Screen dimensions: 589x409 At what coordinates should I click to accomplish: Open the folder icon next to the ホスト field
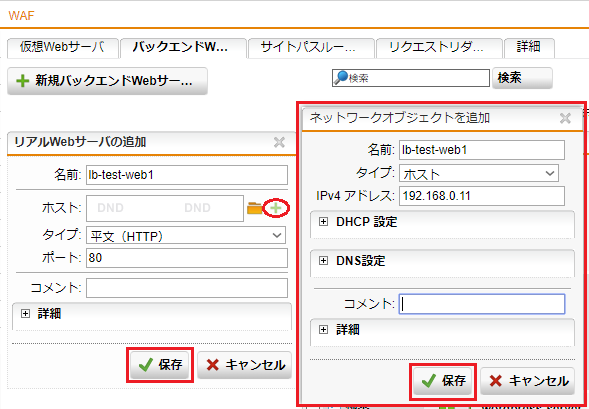[254, 208]
